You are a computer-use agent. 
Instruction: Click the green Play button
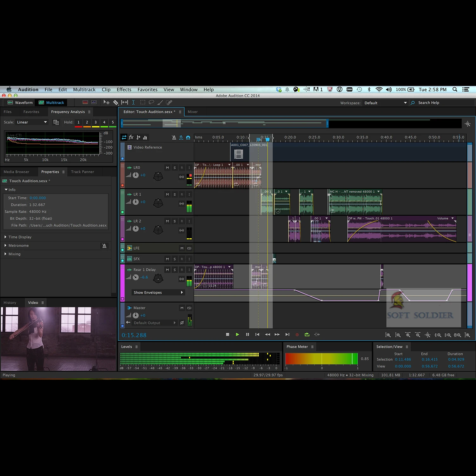(237, 334)
